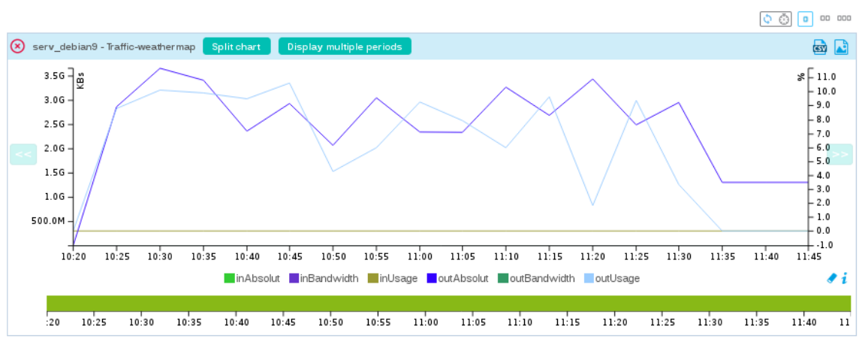
Task: Switch to two-column chart layout
Action: click(824, 19)
